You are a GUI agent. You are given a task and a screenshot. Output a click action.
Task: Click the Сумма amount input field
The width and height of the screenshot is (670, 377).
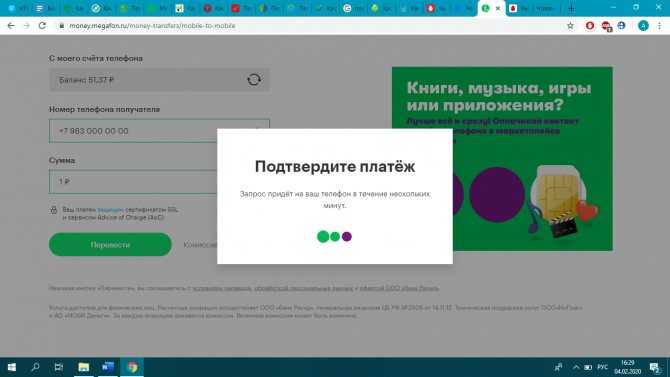pyautogui.click(x=133, y=182)
